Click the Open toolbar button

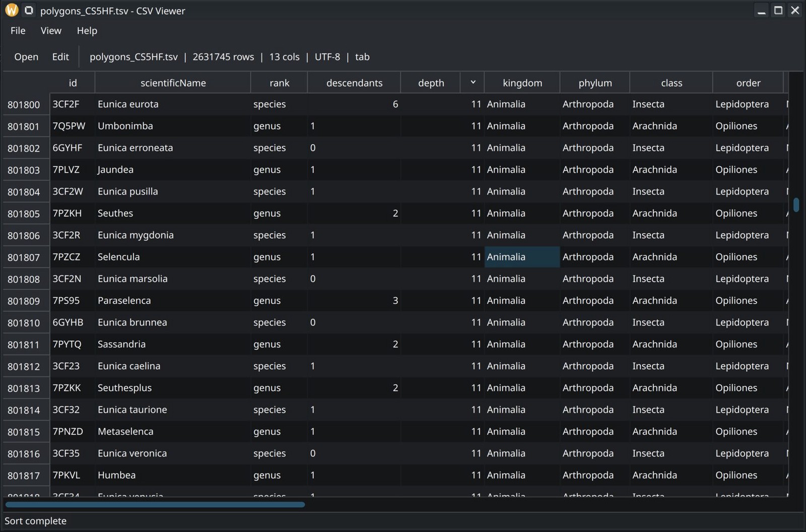(x=26, y=57)
